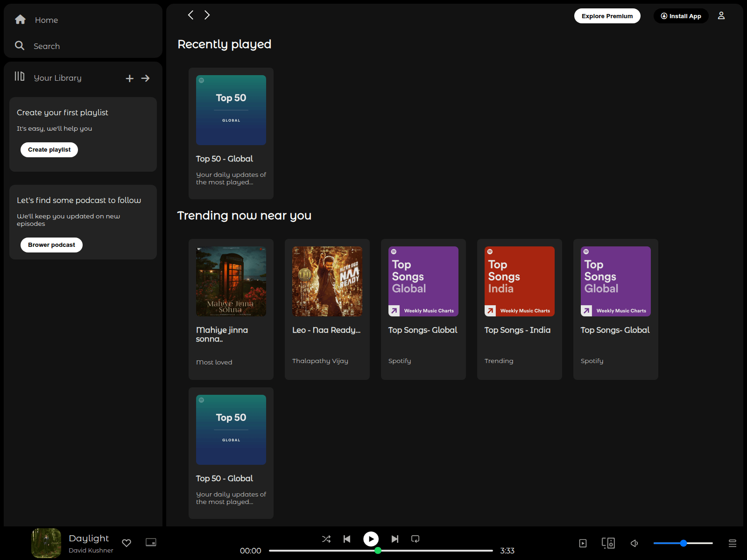Open the user profile icon

point(721,16)
